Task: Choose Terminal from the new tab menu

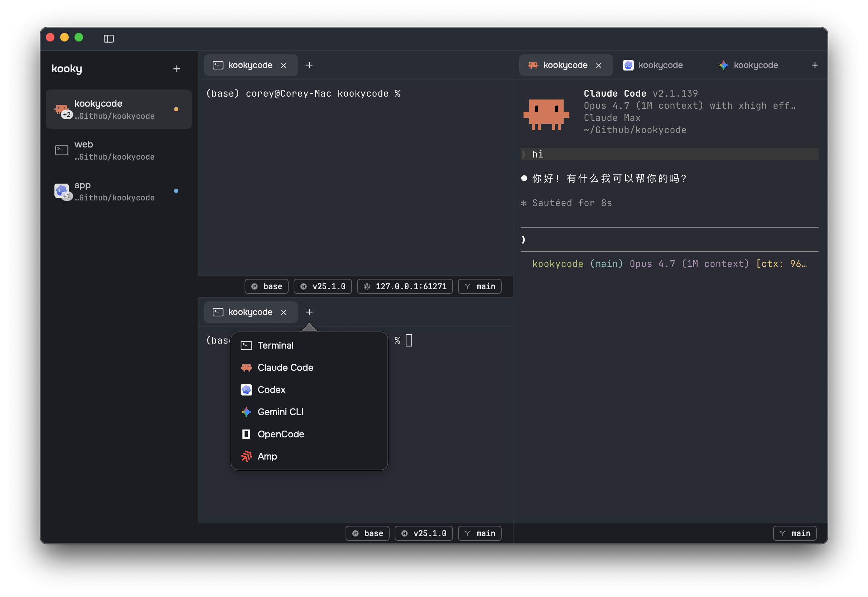Action: click(309, 345)
